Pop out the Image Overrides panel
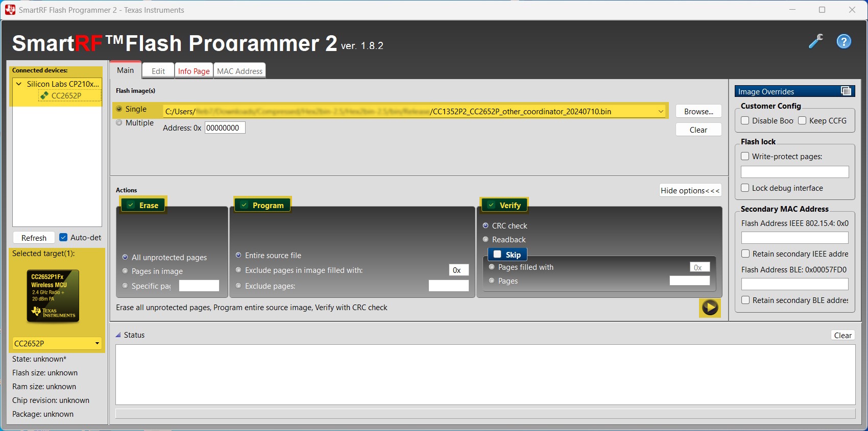 [846, 91]
